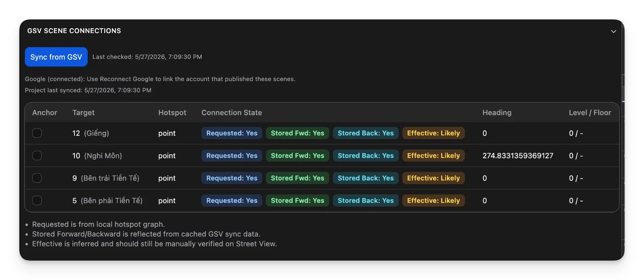644x280 pixels.
Task: Click the Google (connected) status message
Action: click(x=160, y=79)
